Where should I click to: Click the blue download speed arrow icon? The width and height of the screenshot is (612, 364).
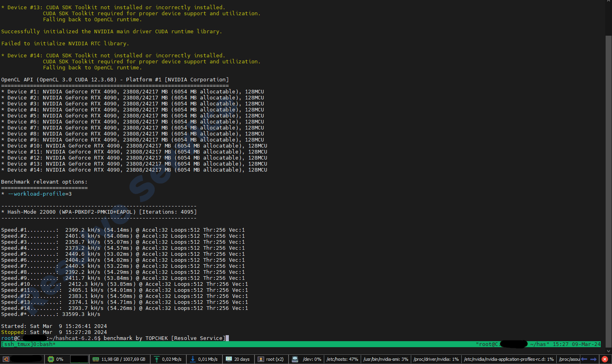193,359
